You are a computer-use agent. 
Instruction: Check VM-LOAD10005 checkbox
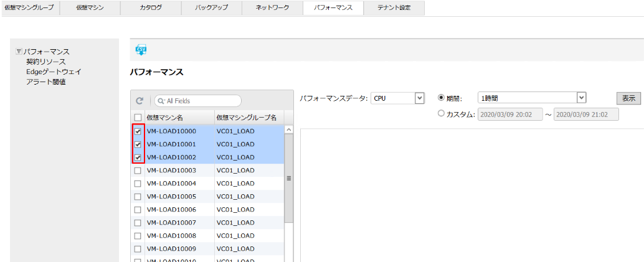click(x=138, y=197)
